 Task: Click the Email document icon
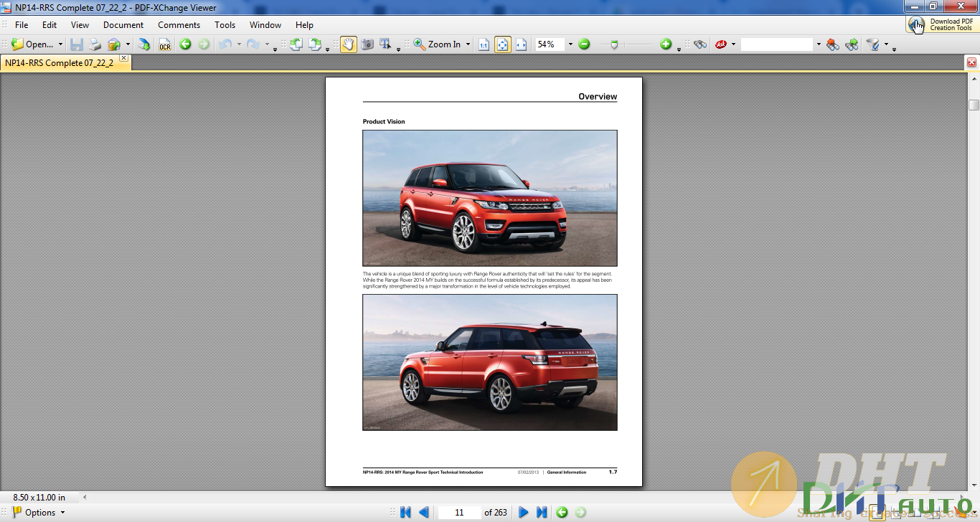[x=114, y=44]
